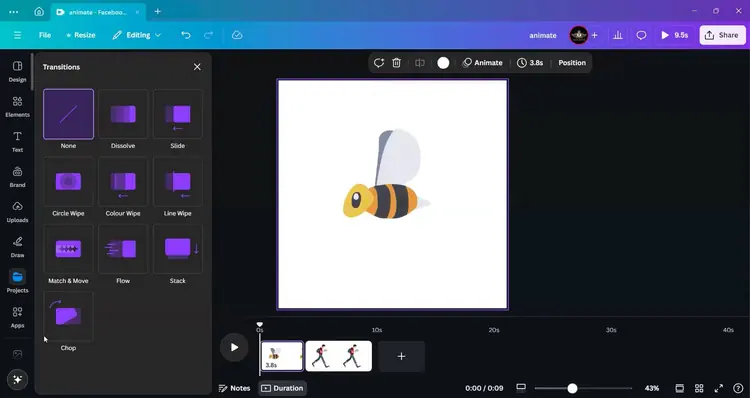Viewport: 750px width, 398px height.
Task: Select the animate browser tab
Action: (98, 12)
